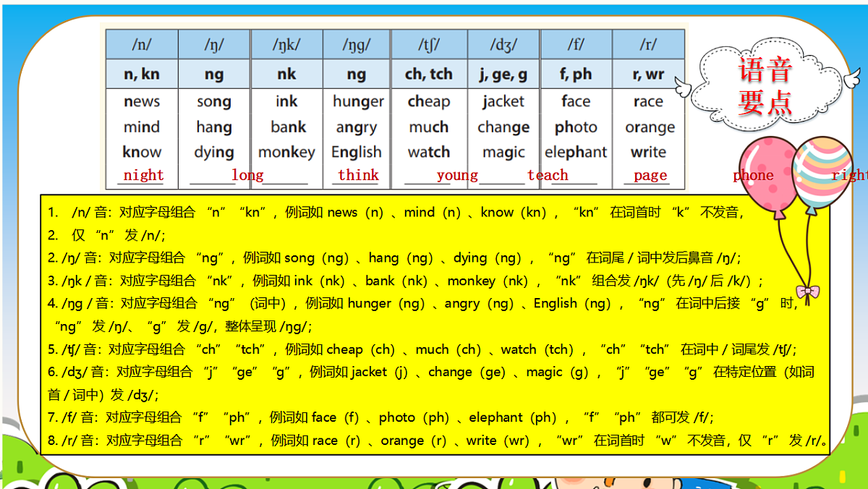Click the red answer word 'young'
This screenshot has width=868, height=489.
pyautogui.click(x=457, y=175)
